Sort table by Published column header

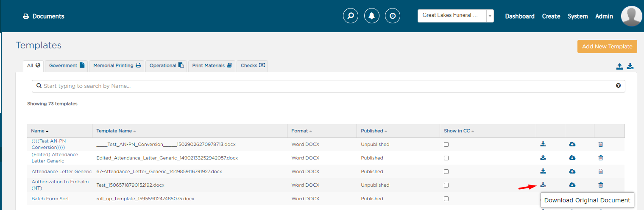[x=373, y=131]
